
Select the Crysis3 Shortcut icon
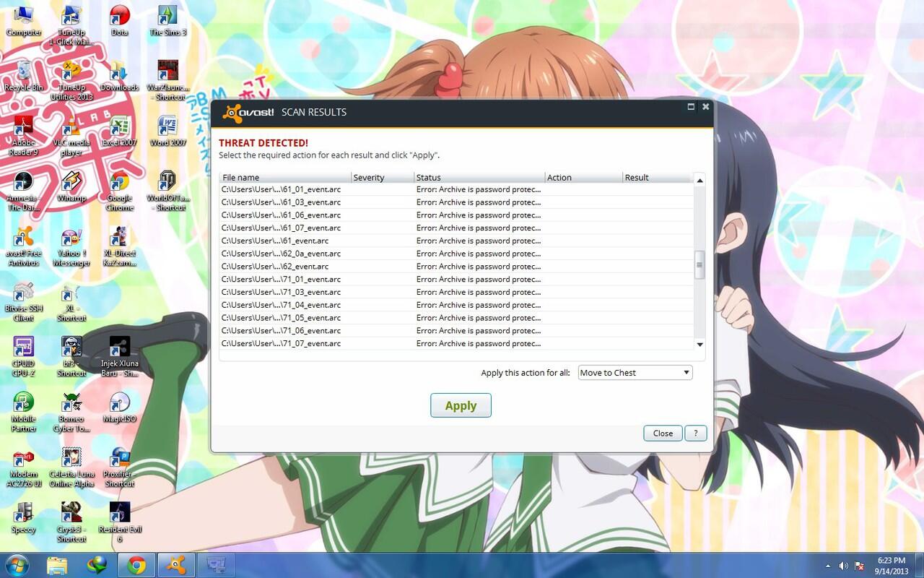click(x=71, y=522)
